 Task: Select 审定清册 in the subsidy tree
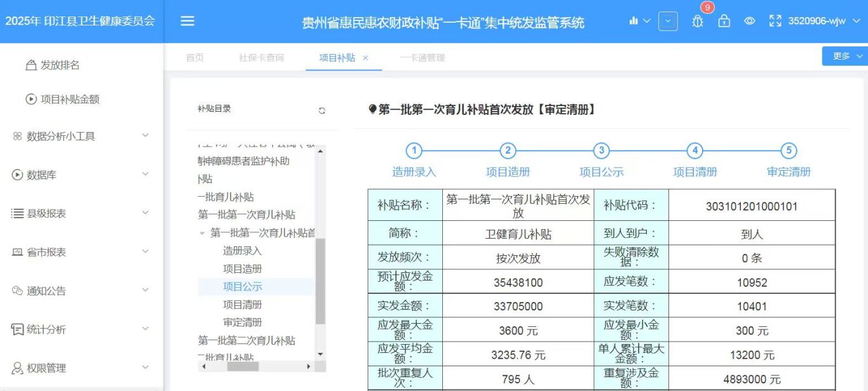tap(242, 322)
